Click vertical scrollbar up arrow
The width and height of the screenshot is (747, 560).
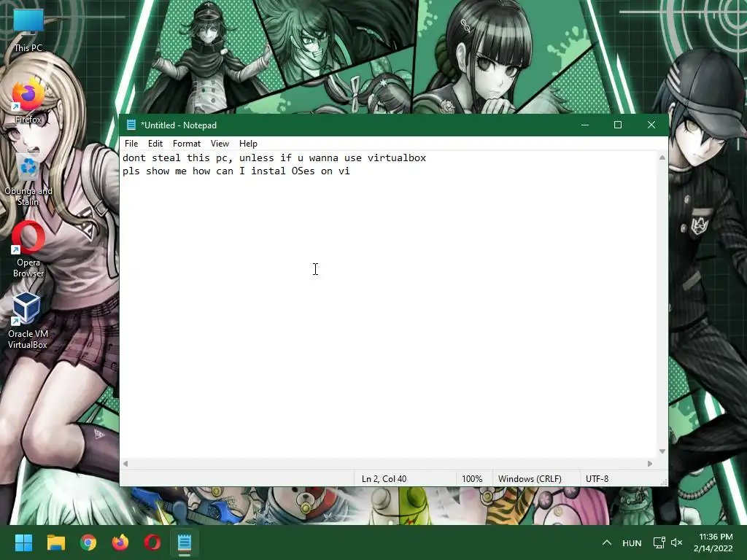[x=662, y=157]
